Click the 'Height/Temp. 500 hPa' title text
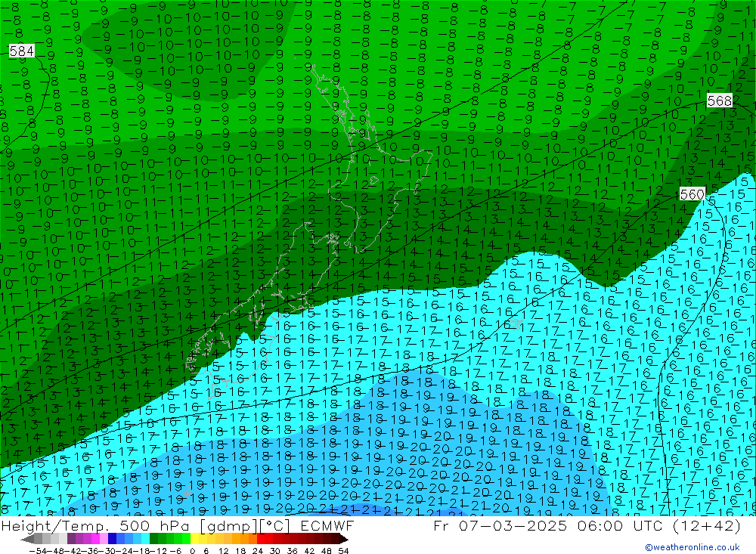Image resolution: width=756 pixels, height=554 pixels. coord(97,525)
